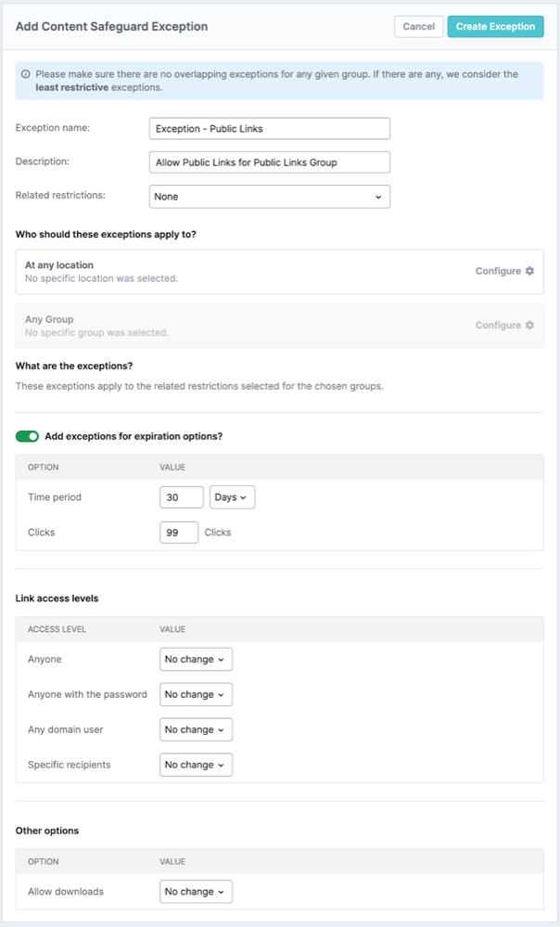Click the Configure gear for At any location
Image resolution: width=560 pixels, height=927 pixels.
click(x=528, y=271)
